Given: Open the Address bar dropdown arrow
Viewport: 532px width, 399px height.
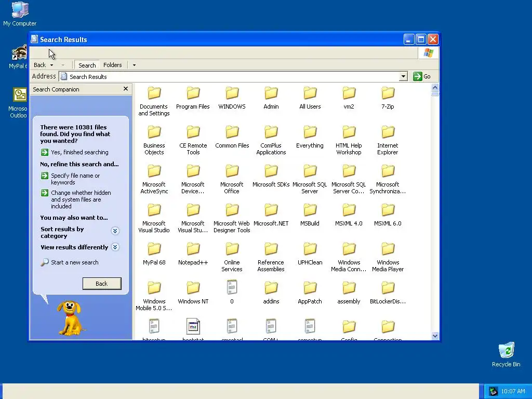Looking at the screenshot, I should 403,76.
